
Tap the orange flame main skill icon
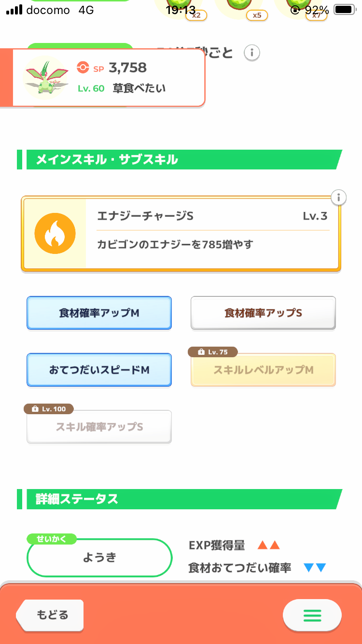[x=55, y=234]
